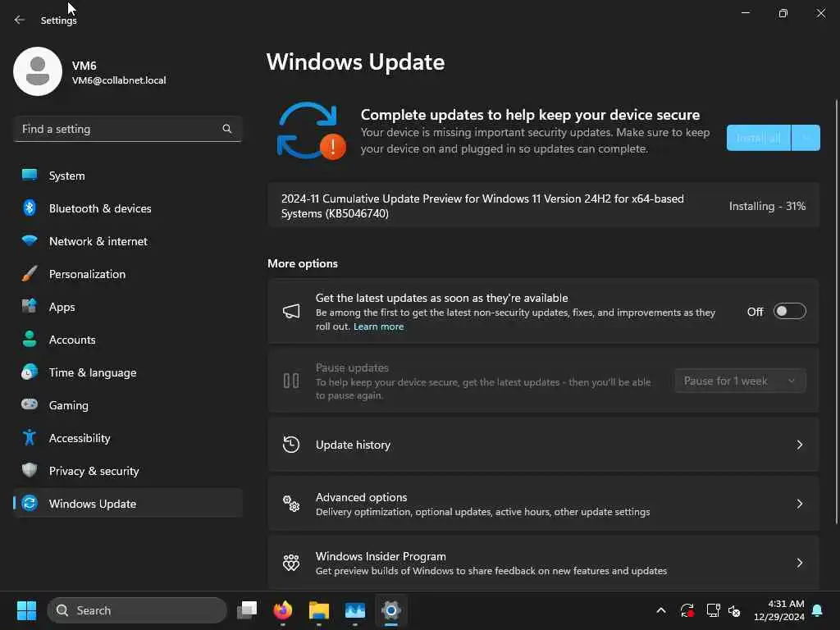Open Personalization settings

127,274
